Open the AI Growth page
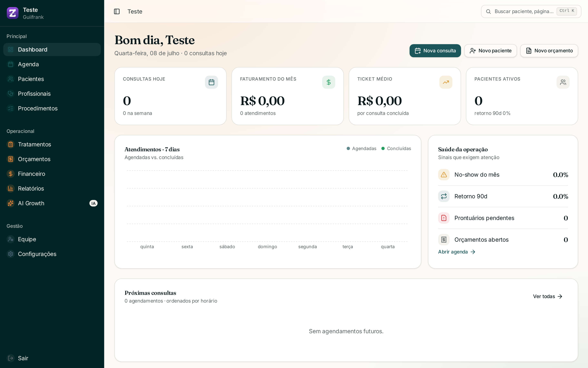The image size is (588, 368). (x=52, y=203)
